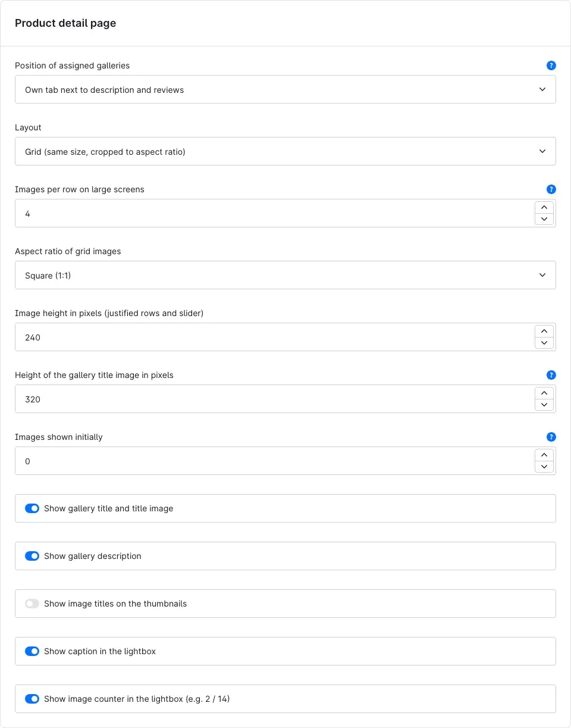The image size is (571, 728).
Task: Click the Show caption in the lightbox label
Action: point(100,651)
